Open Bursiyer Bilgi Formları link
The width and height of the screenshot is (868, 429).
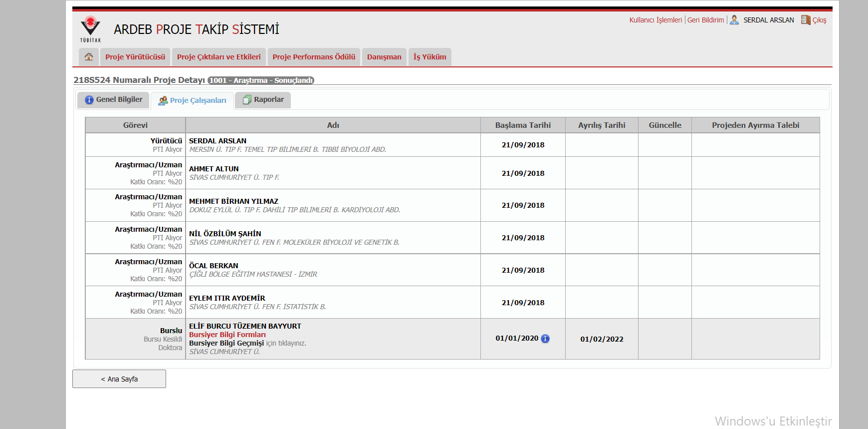pos(227,335)
